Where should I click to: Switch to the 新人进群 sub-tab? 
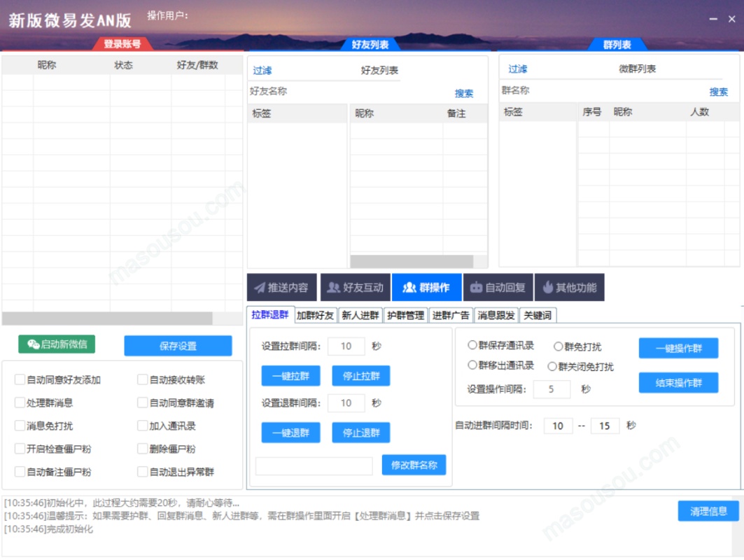pos(360,315)
